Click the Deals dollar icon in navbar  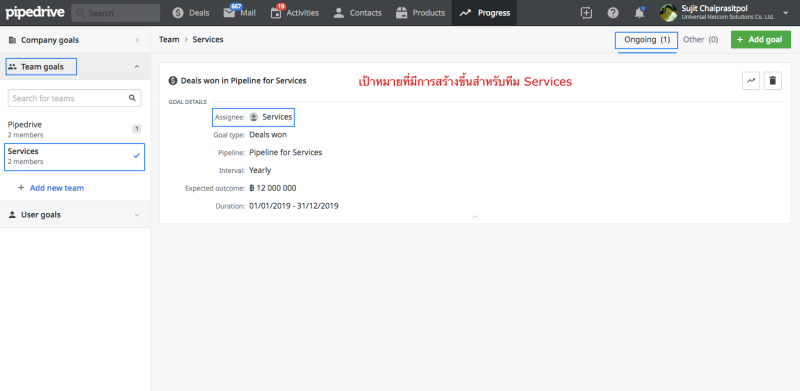178,13
